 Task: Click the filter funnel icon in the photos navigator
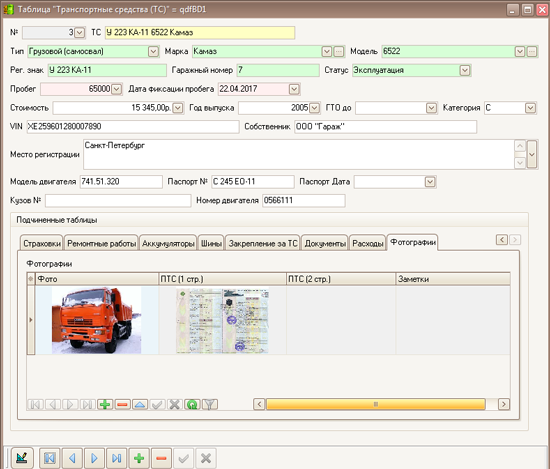click(209, 404)
